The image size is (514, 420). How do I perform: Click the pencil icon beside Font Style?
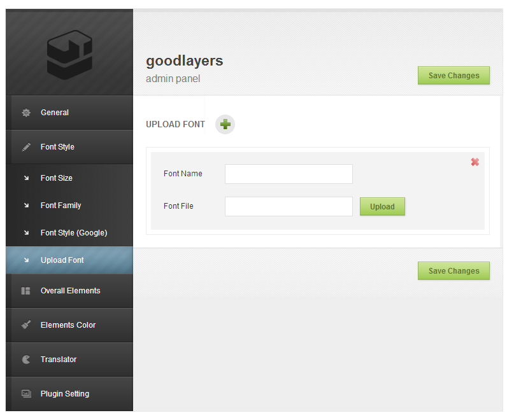pyautogui.click(x=26, y=147)
